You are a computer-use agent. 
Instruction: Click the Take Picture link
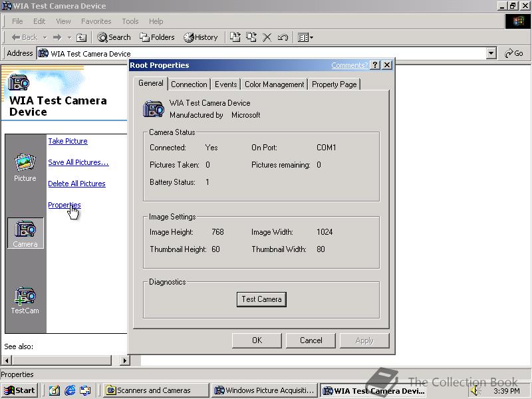68,141
